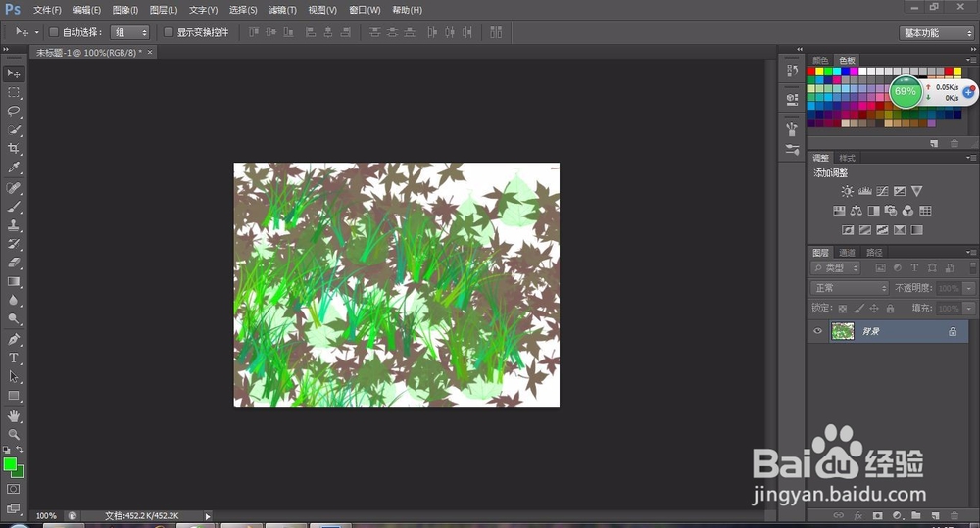Select the Dodge tool
Viewport: 980px width, 528px height.
pyautogui.click(x=14, y=319)
